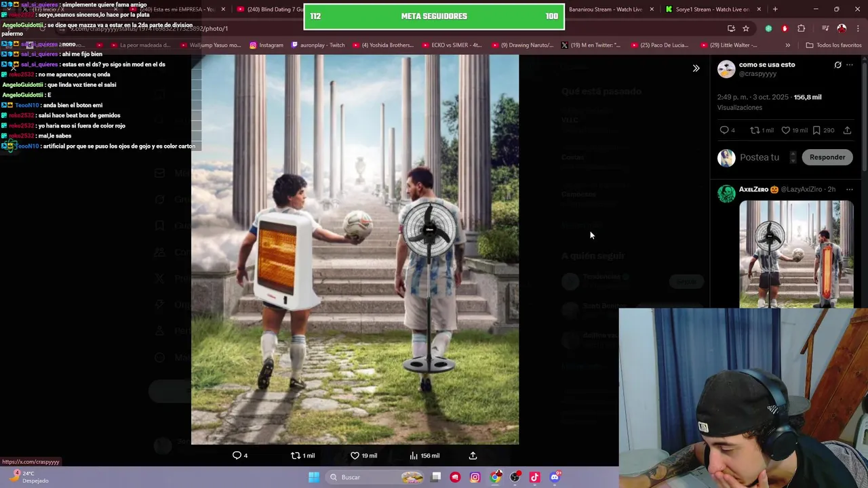The width and height of the screenshot is (868, 488).
Task: Repost via the side panel retweet icon
Action: (x=755, y=130)
